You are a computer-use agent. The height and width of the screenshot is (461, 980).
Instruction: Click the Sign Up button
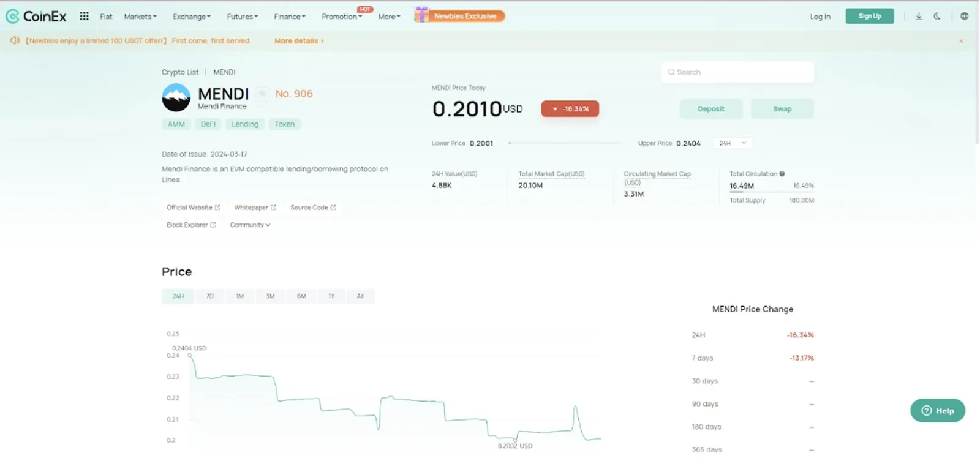tap(870, 16)
